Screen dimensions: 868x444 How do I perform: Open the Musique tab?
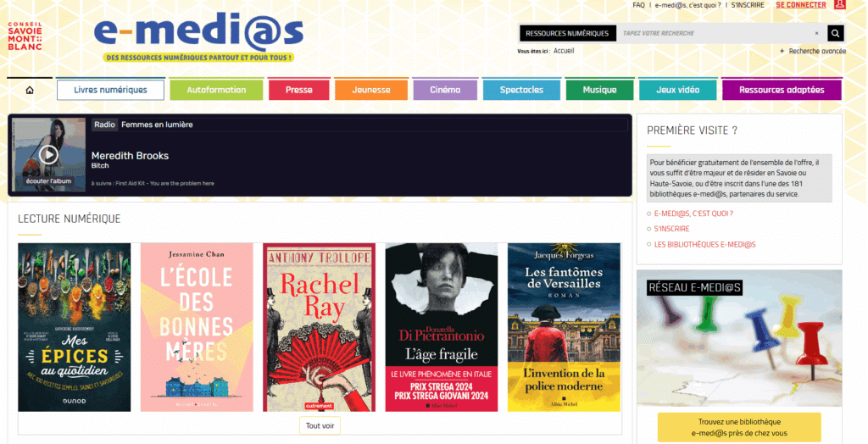pyautogui.click(x=599, y=90)
